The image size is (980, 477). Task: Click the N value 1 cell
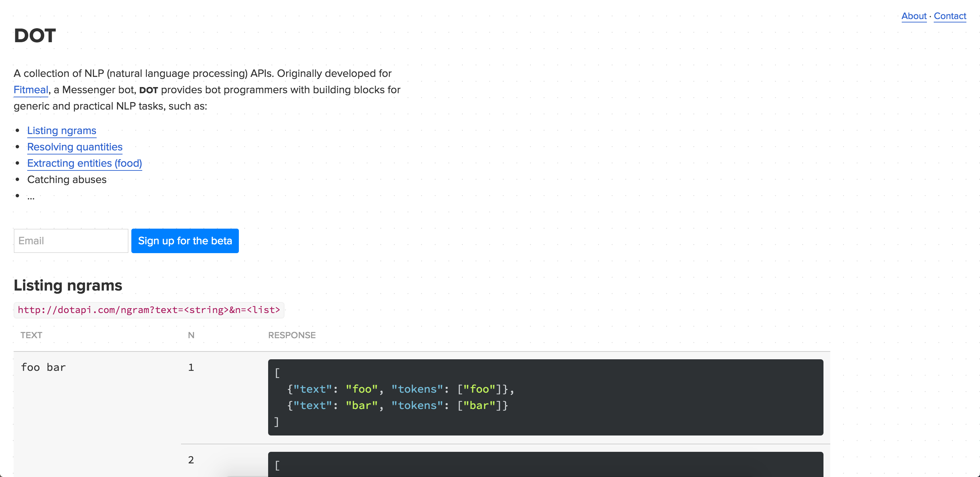[x=191, y=367]
